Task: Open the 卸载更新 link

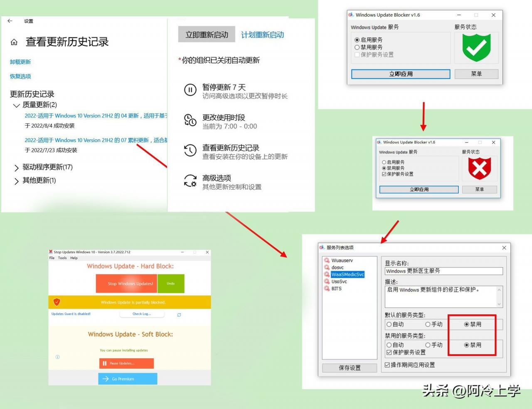Action: point(20,62)
